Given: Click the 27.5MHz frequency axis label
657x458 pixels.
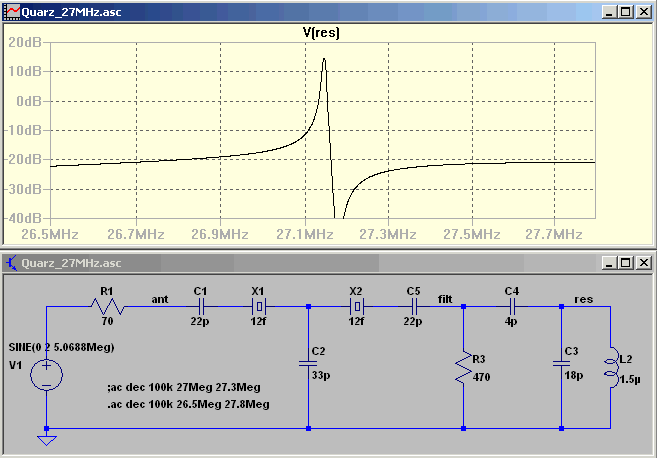Looking at the screenshot, I should pos(472,234).
